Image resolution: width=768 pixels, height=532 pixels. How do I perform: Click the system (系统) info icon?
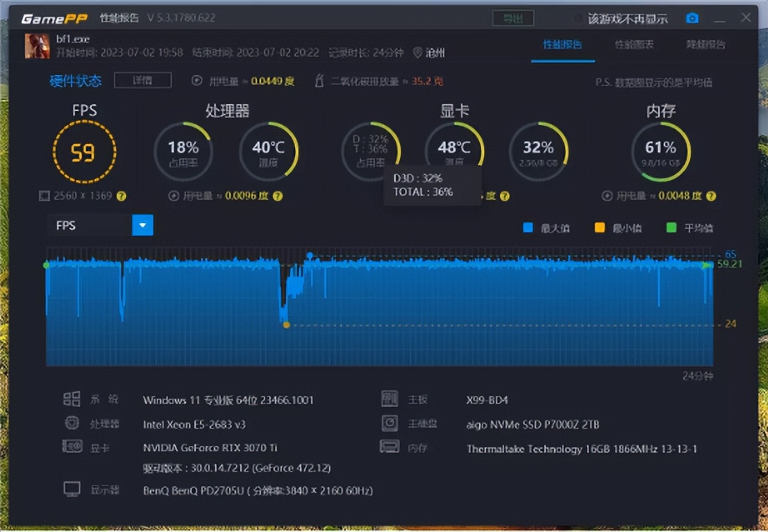pos(72,399)
